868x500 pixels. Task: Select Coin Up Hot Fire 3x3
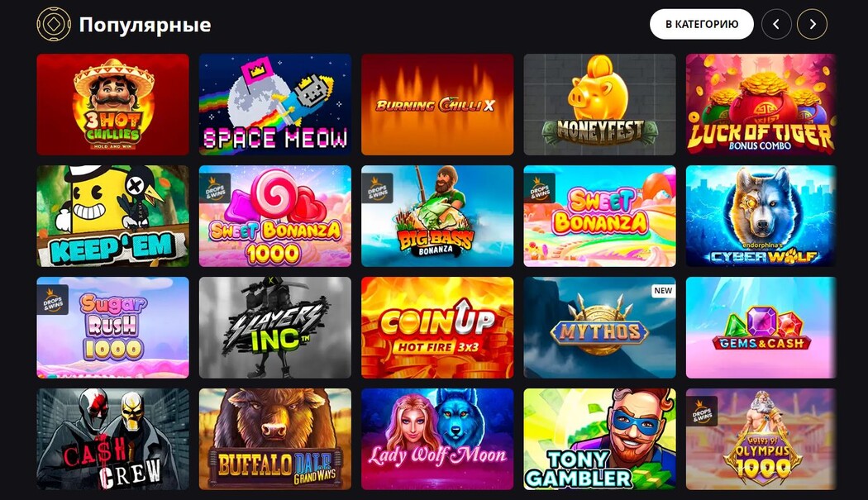click(437, 328)
